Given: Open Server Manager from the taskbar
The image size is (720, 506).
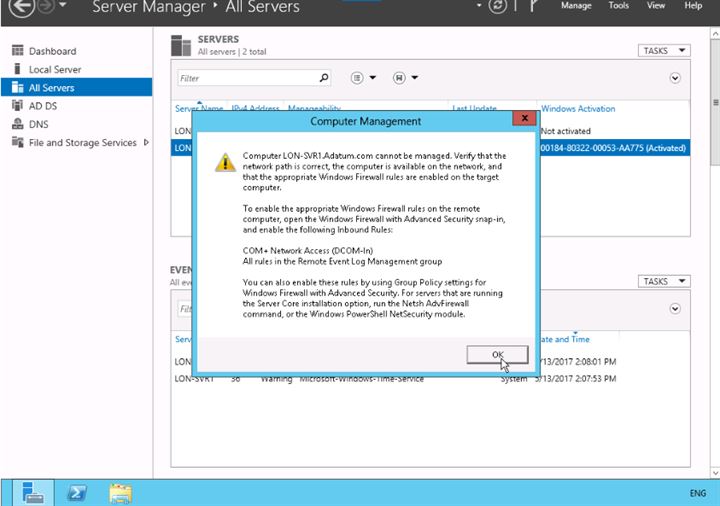Looking at the screenshot, I should tap(33, 493).
